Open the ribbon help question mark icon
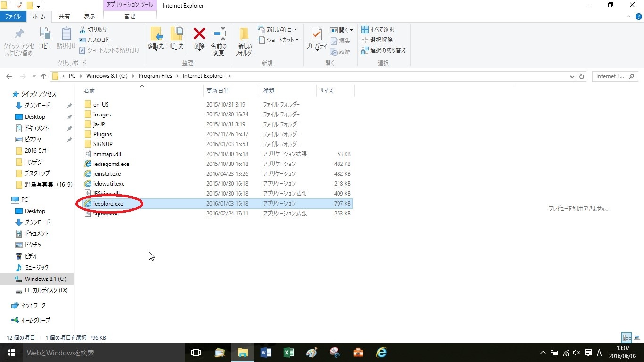644x362 pixels. (639, 16)
